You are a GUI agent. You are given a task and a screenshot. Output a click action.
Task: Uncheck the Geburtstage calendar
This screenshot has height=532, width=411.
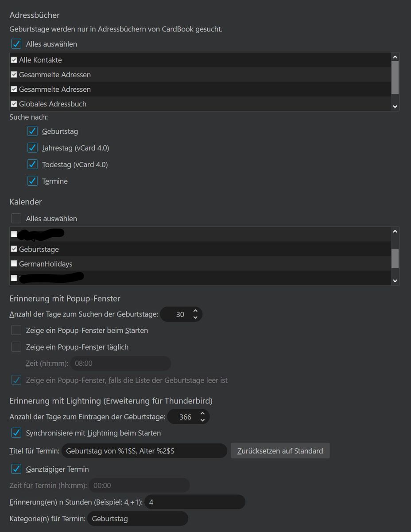coord(14,249)
